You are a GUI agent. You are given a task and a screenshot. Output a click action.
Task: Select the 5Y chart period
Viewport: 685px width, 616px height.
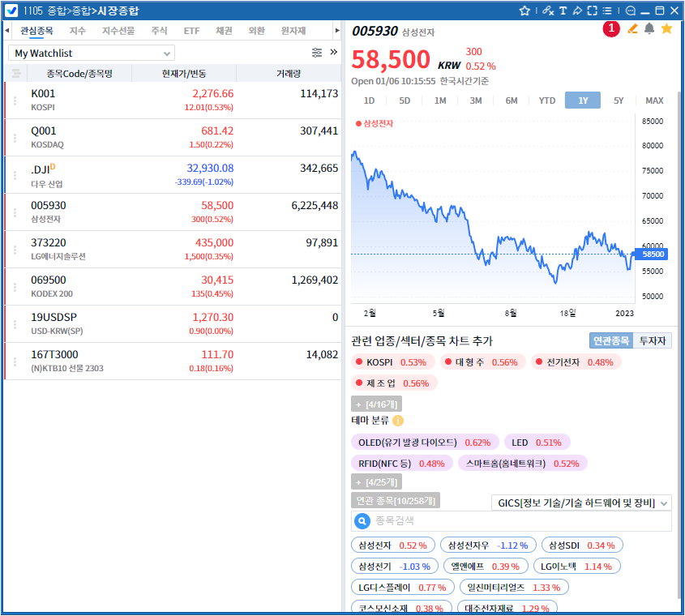(x=619, y=101)
